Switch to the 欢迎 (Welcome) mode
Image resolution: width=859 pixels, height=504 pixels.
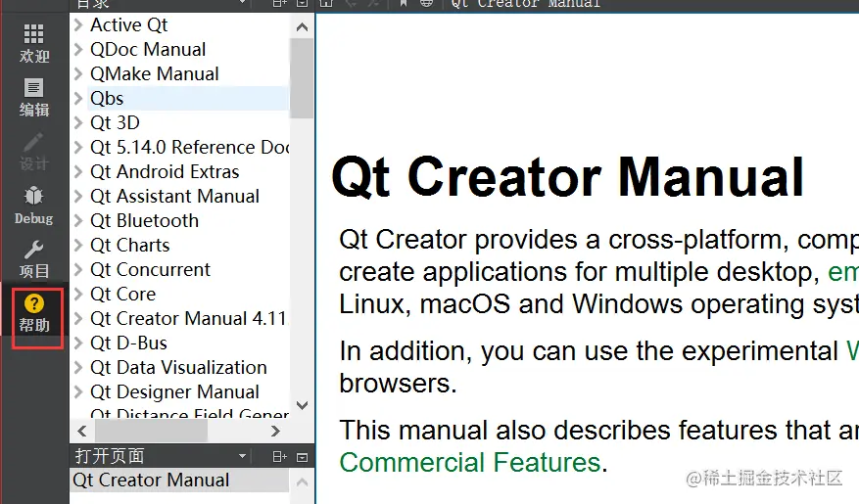pos(34,43)
